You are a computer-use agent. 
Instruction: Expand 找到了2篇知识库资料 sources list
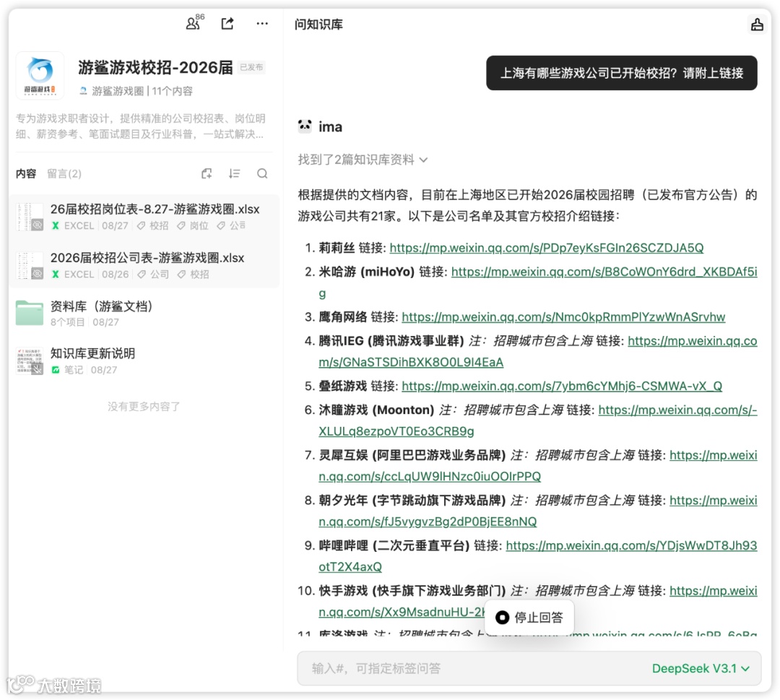pyautogui.click(x=363, y=160)
